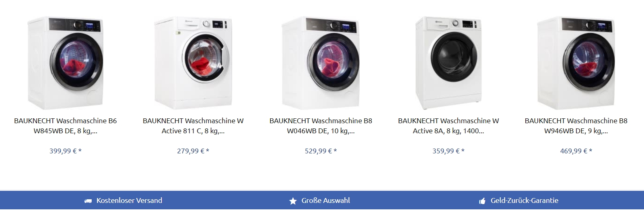644x219 pixels.
Task: Open the B8 W046WB DE washer image
Action: click(x=321, y=63)
